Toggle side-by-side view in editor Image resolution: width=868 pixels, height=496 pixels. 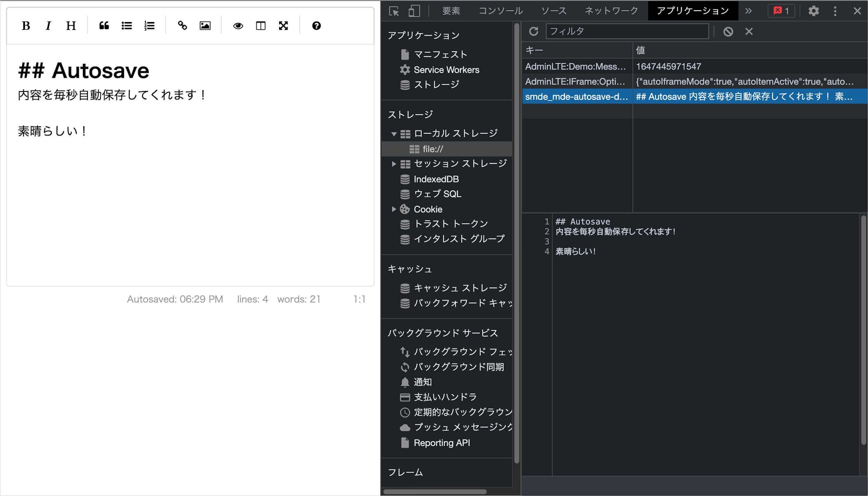pyautogui.click(x=260, y=26)
